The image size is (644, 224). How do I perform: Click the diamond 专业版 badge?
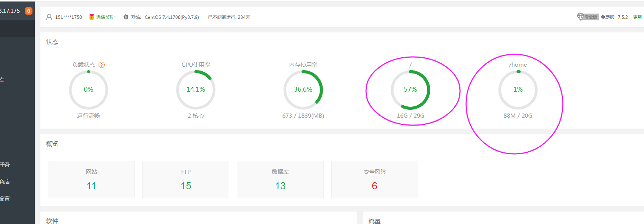587,17
